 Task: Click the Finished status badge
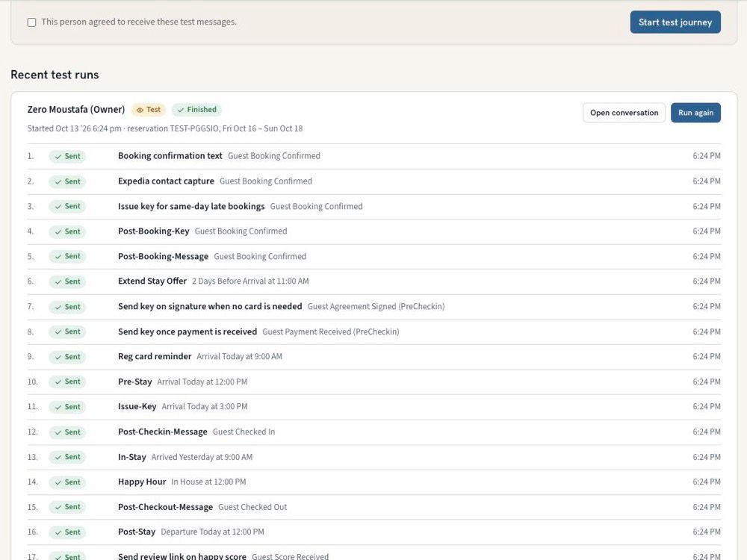tap(196, 110)
